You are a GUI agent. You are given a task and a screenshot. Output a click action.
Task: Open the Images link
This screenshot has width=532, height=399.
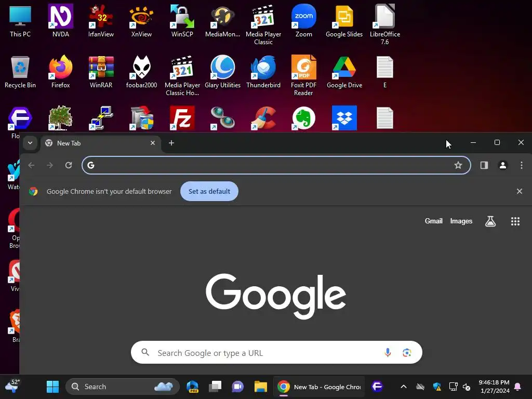[x=461, y=221]
